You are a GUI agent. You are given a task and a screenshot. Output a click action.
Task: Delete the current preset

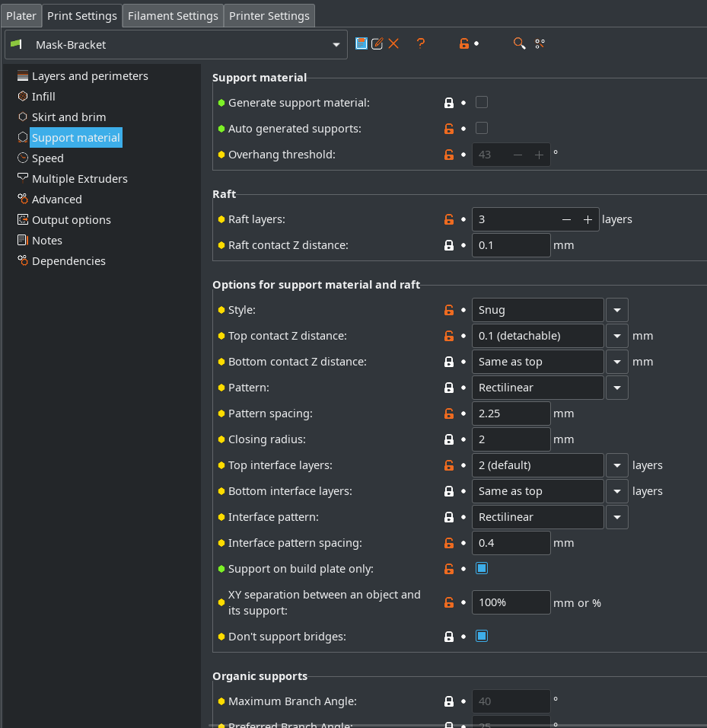click(393, 43)
